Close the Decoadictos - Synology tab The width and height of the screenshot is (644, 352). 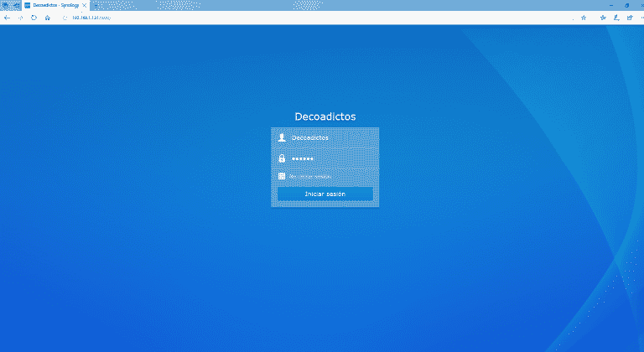coord(84,5)
